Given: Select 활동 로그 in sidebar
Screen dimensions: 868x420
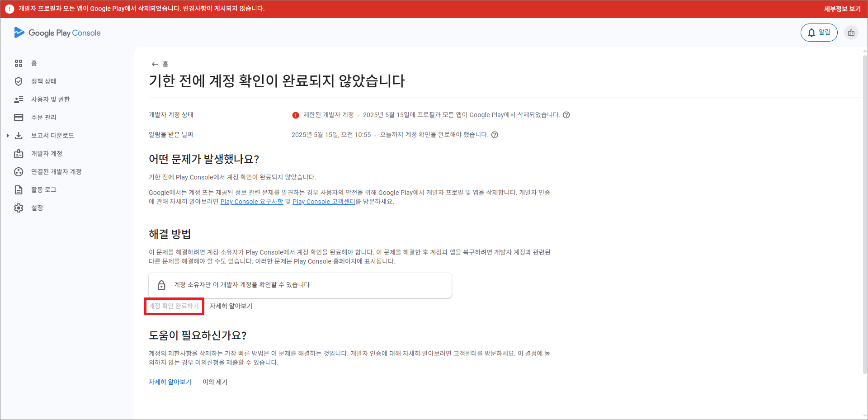Looking at the screenshot, I should [44, 190].
